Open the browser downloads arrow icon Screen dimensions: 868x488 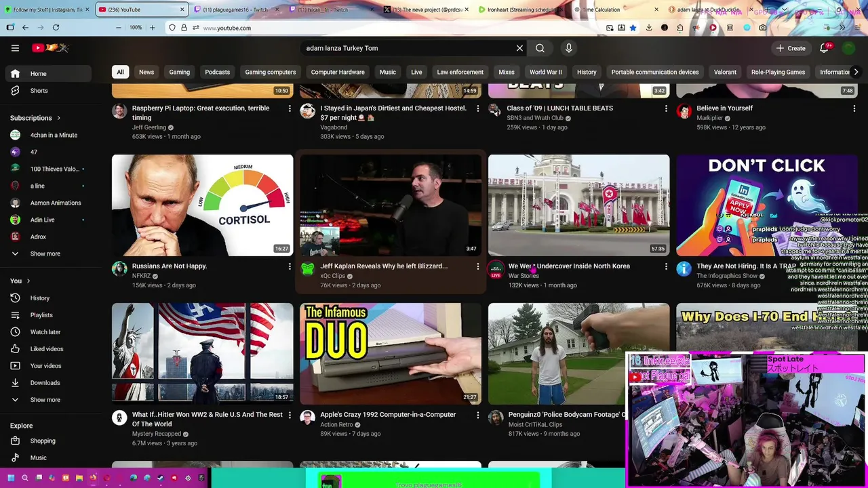click(x=649, y=28)
